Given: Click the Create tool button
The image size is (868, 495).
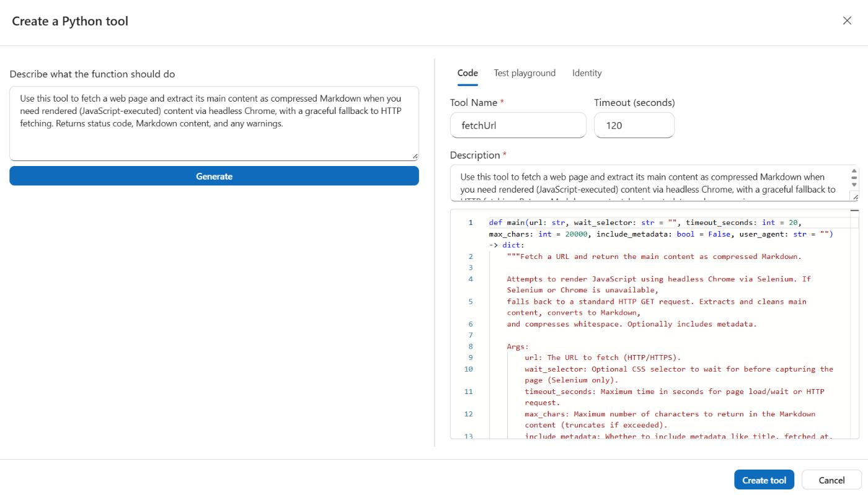Looking at the screenshot, I should click(764, 480).
